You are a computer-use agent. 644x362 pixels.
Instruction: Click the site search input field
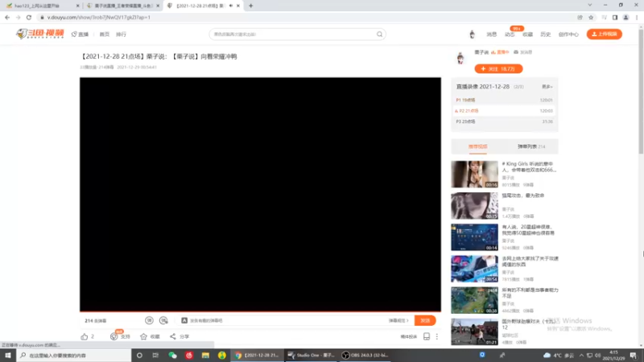pos(292,35)
